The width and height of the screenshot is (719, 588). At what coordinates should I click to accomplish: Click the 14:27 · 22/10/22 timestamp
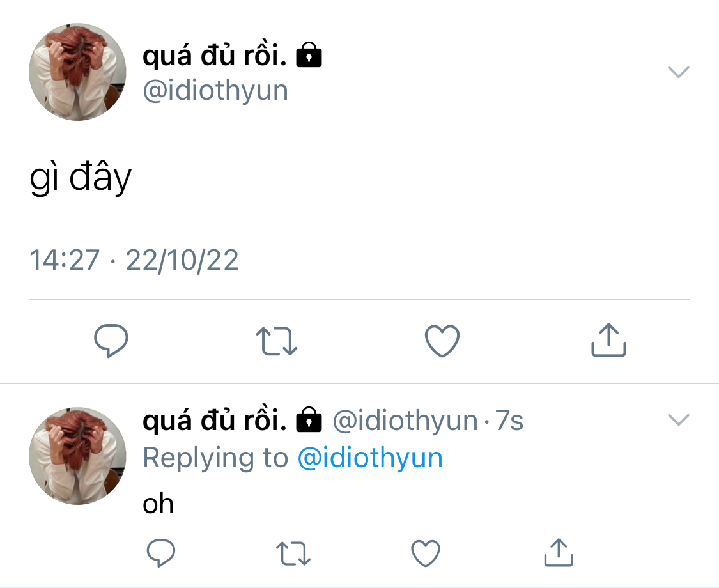point(134,261)
